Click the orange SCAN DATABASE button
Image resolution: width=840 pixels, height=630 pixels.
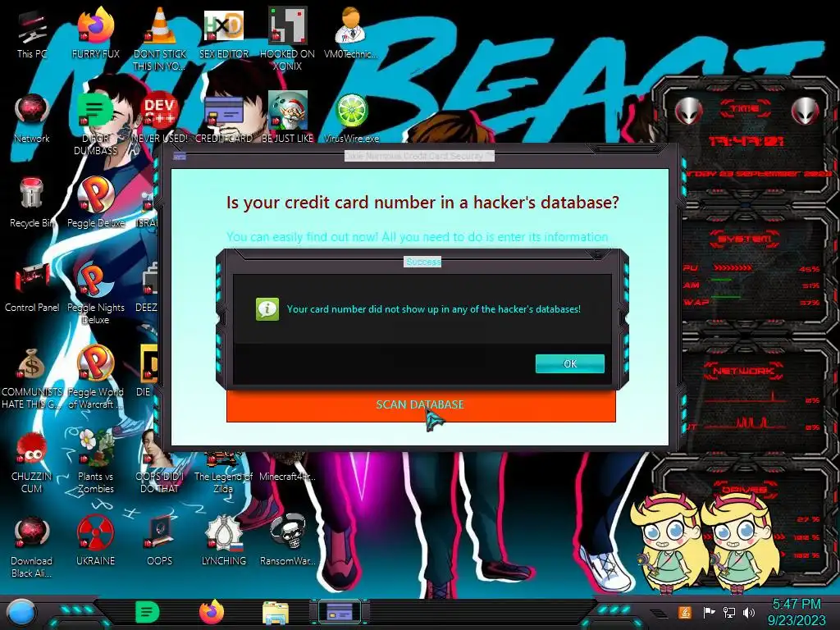(421, 405)
